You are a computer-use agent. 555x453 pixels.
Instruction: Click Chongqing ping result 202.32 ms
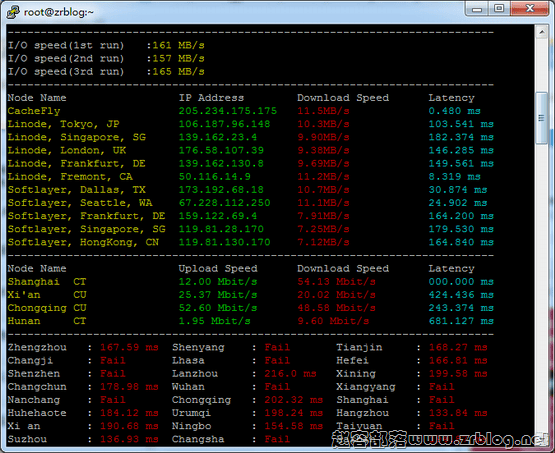[293, 400]
